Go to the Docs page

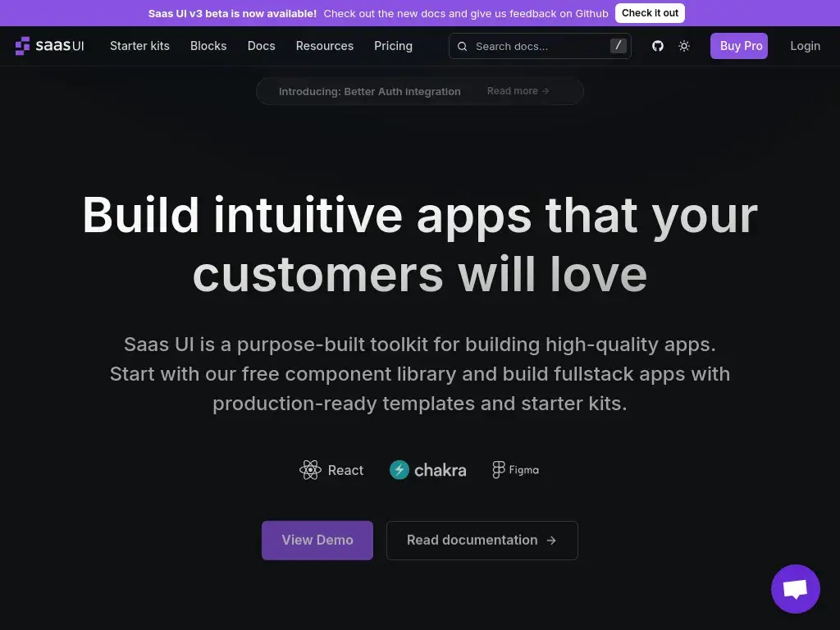261,46
